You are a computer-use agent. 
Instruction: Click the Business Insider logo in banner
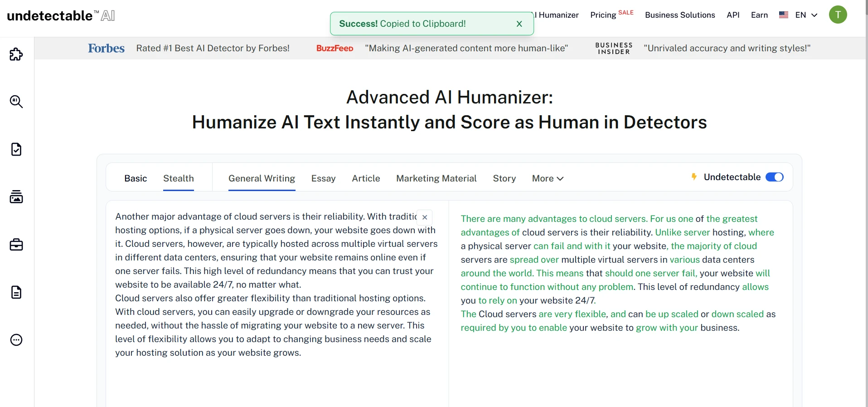614,48
